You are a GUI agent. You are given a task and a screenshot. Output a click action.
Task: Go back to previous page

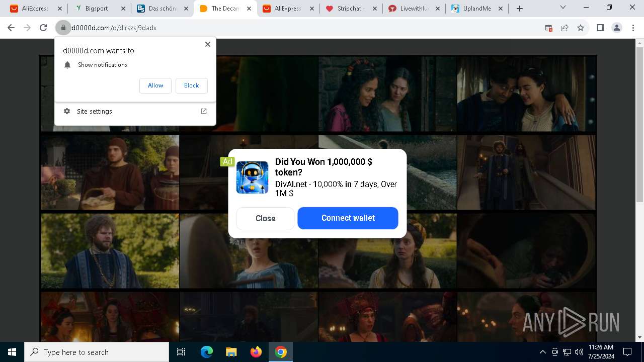(x=11, y=28)
